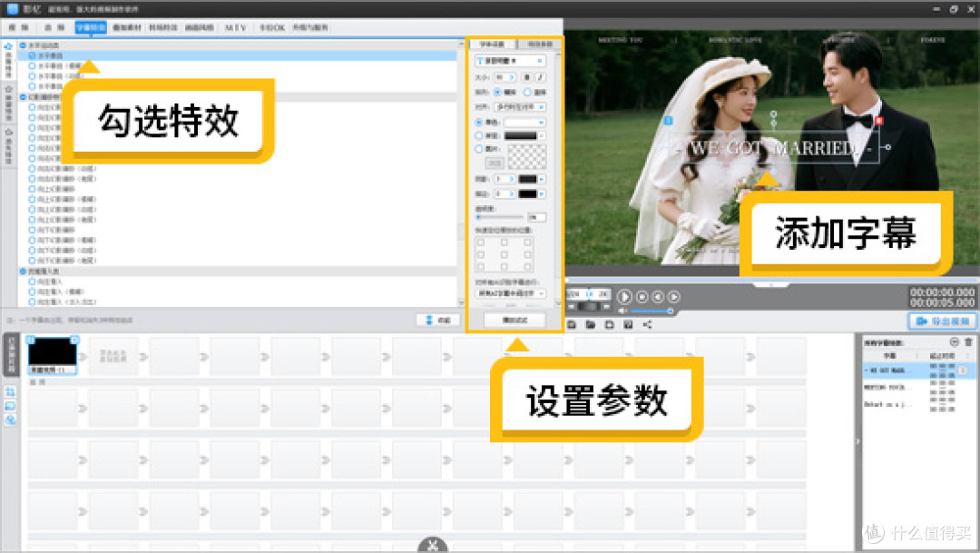
Task: Toggle italic for the subtitle font
Action: pos(540,77)
